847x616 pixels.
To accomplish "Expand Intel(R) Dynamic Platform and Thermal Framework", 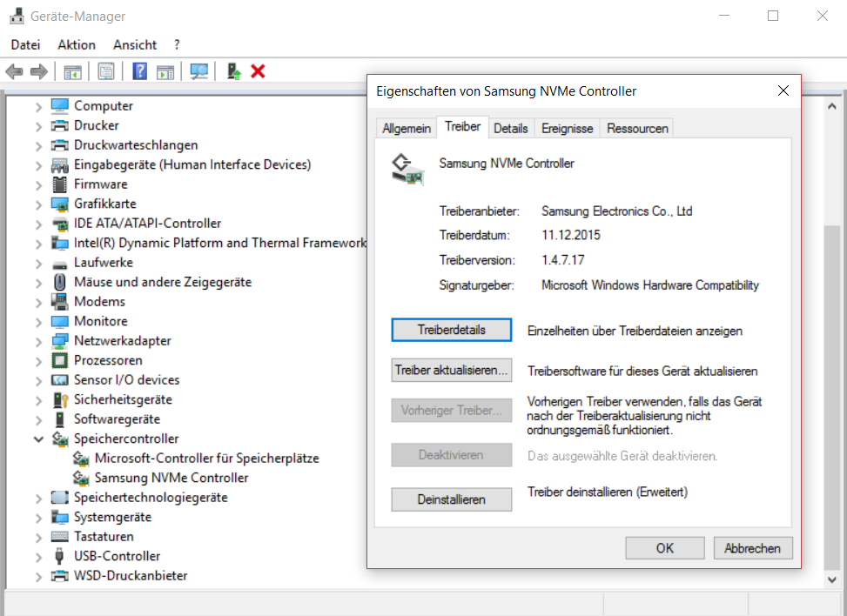I will pyautogui.click(x=38, y=244).
